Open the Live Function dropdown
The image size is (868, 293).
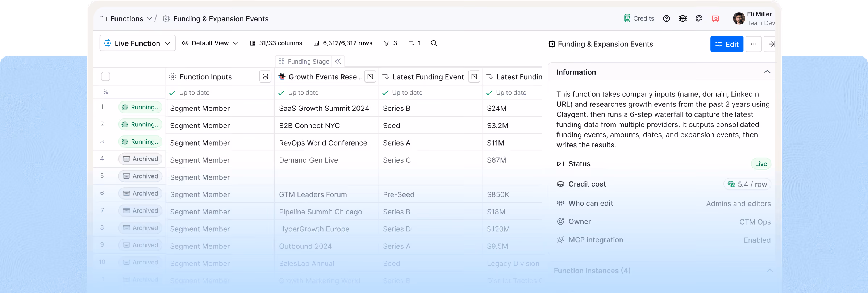(137, 43)
